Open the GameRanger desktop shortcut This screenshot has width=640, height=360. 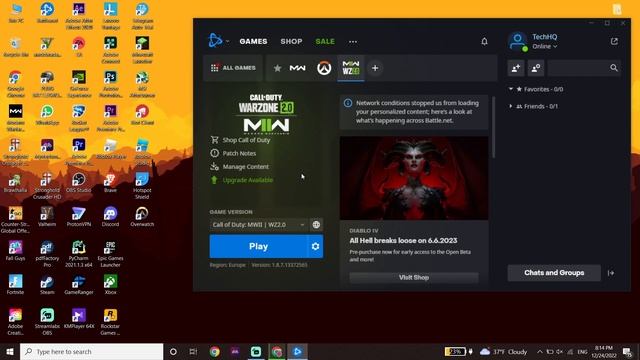click(79, 285)
